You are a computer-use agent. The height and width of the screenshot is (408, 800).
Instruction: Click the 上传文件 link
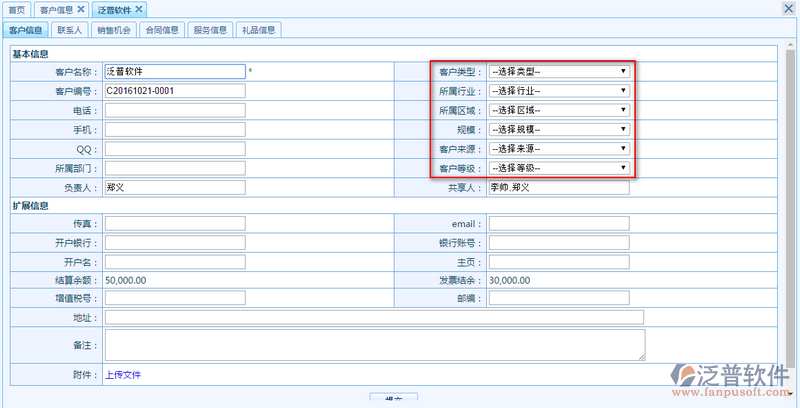[123, 375]
